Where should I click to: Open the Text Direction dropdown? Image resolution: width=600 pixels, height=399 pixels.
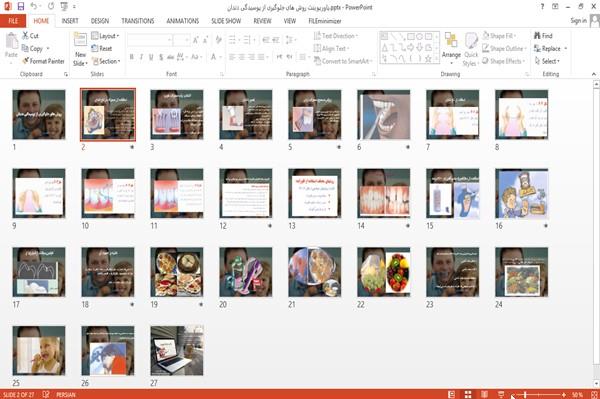[336, 36]
